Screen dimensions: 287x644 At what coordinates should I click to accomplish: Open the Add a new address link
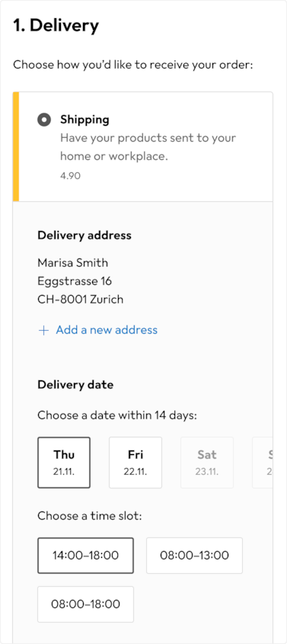(x=107, y=330)
